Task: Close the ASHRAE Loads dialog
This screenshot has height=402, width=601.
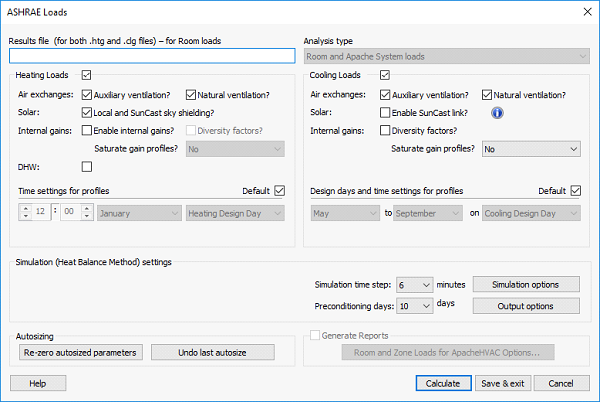Action: click(584, 11)
